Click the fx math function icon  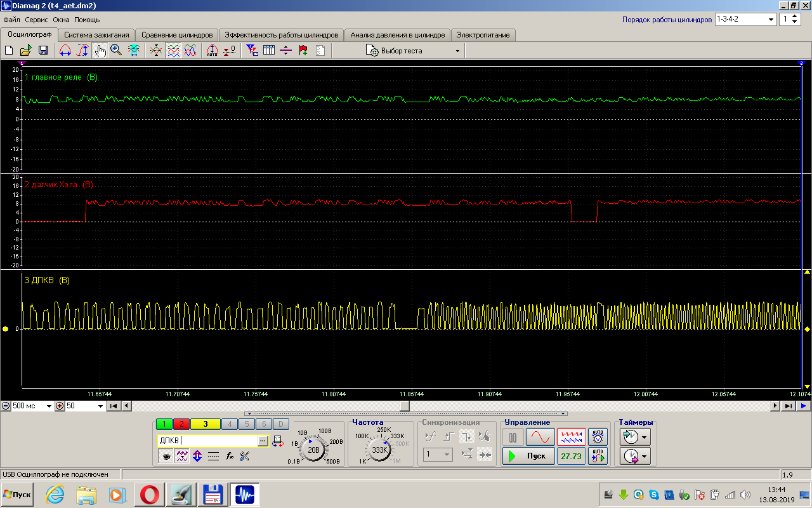pyautogui.click(x=230, y=456)
